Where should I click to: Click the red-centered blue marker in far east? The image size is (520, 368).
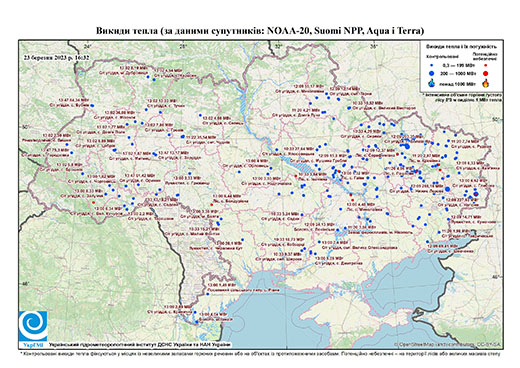point(476,194)
